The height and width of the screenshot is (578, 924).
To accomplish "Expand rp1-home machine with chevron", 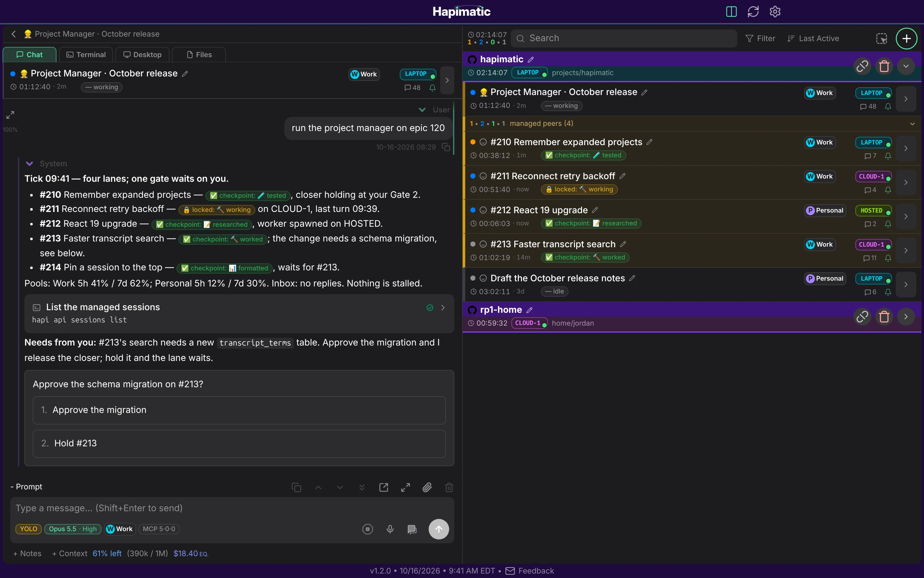I will tap(906, 317).
